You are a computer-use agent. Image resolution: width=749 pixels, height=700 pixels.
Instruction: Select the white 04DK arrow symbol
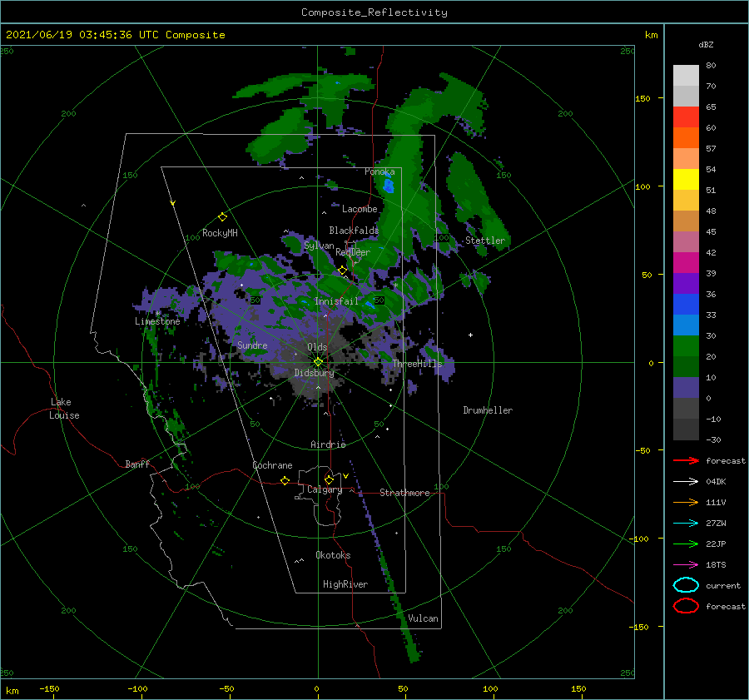click(686, 481)
